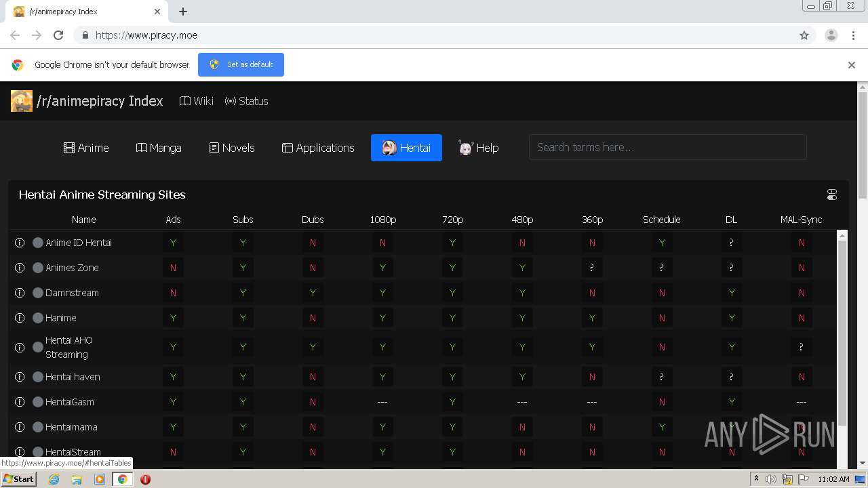Open the Hentai haven site entry
Image resolution: width=868 pixels, height=488 pixels.
[73, 377]
